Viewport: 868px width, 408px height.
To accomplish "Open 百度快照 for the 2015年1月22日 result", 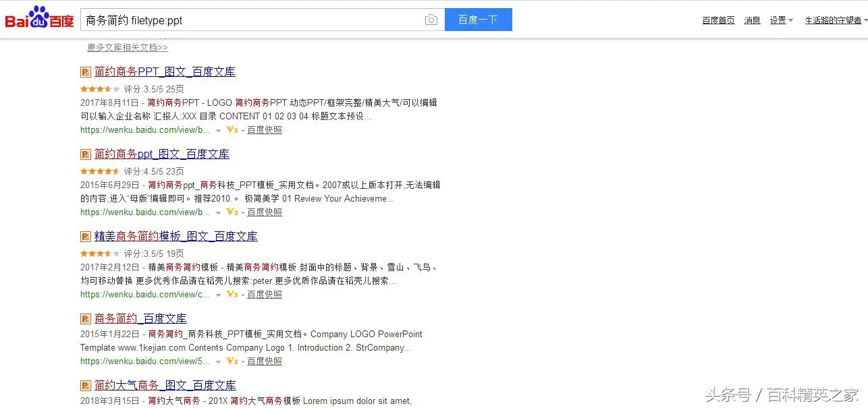I will pos(265,361).
